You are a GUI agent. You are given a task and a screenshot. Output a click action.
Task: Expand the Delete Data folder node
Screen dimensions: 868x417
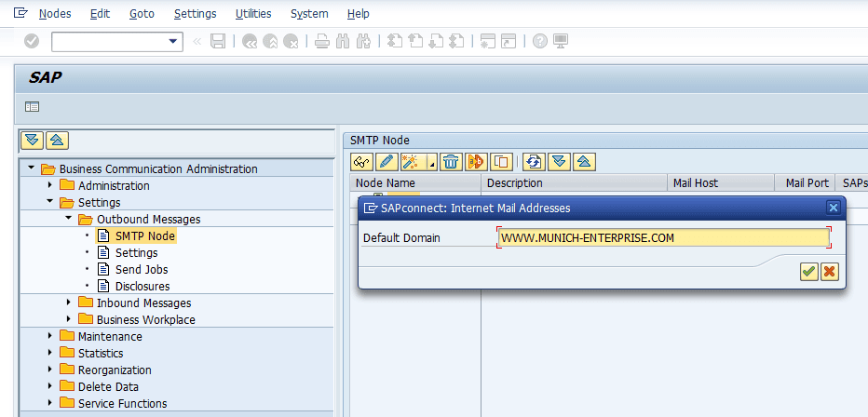click(49, 386)
